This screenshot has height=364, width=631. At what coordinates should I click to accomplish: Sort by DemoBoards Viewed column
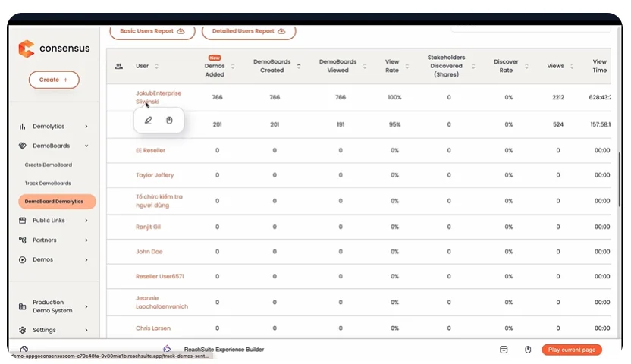coord(365,66)
